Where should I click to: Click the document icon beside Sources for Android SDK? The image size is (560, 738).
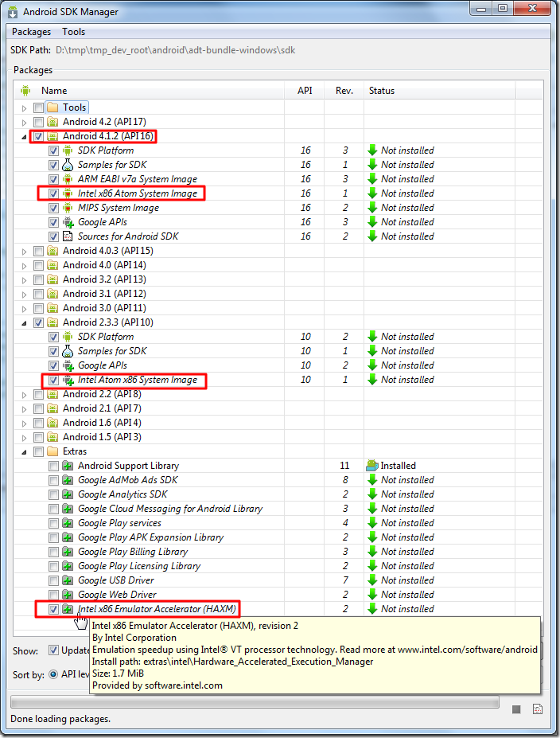coord(68,236)
